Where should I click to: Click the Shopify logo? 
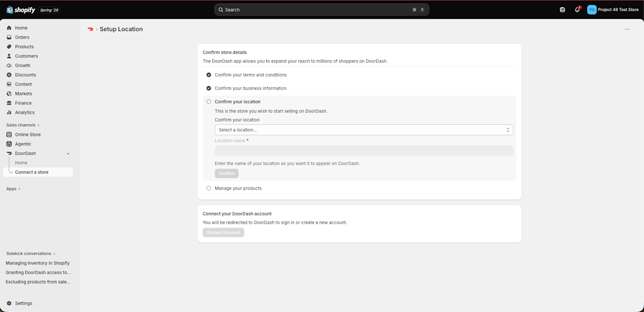pyautogui.click(x=20, y=10)
